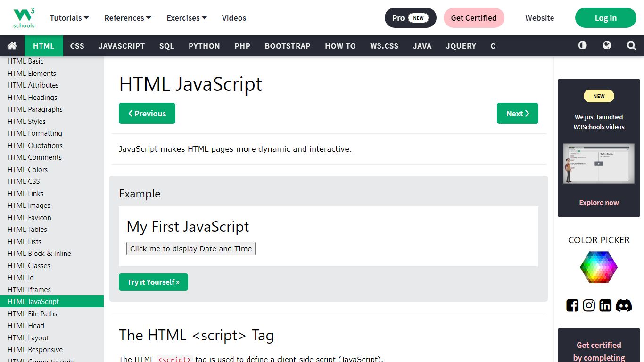This screenshot has height=362, width=644.
Task: Open HTML Id in sidebar
Action: point(52,278)
